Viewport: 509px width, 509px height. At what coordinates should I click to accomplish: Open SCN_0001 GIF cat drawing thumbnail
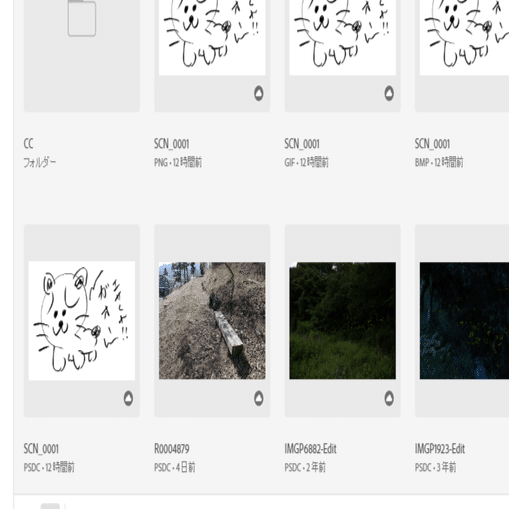(342, 37)
